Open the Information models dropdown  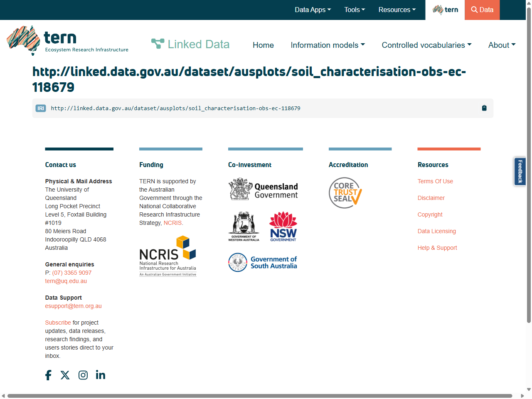click(328, 45)
